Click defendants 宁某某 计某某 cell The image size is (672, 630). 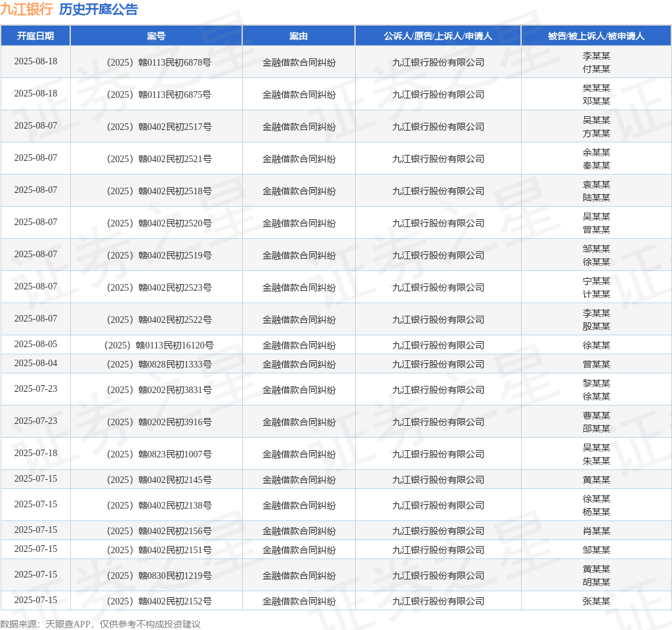(x=596, y=287)
